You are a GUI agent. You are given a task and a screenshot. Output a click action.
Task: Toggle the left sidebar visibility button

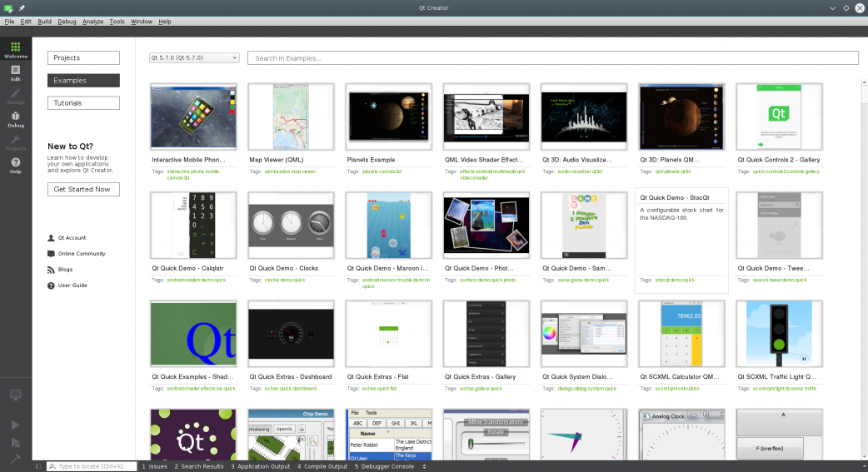pos(38,466)
